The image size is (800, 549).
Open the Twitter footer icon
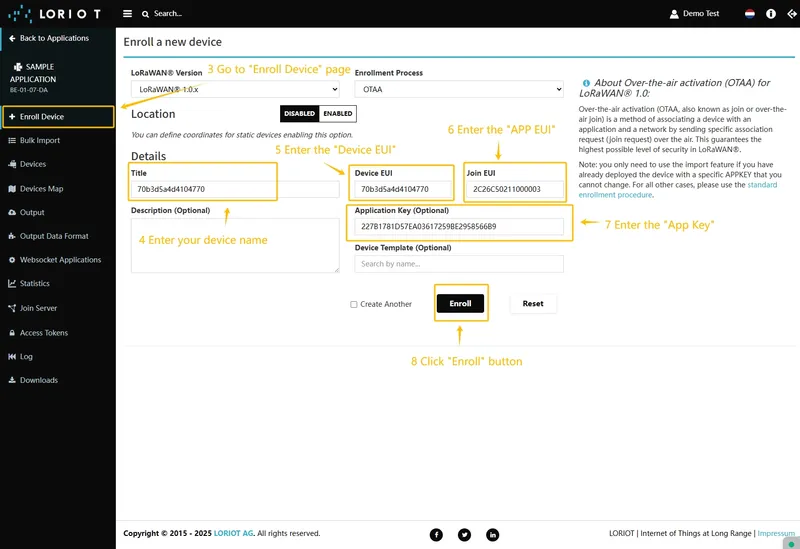coord(464,535)
